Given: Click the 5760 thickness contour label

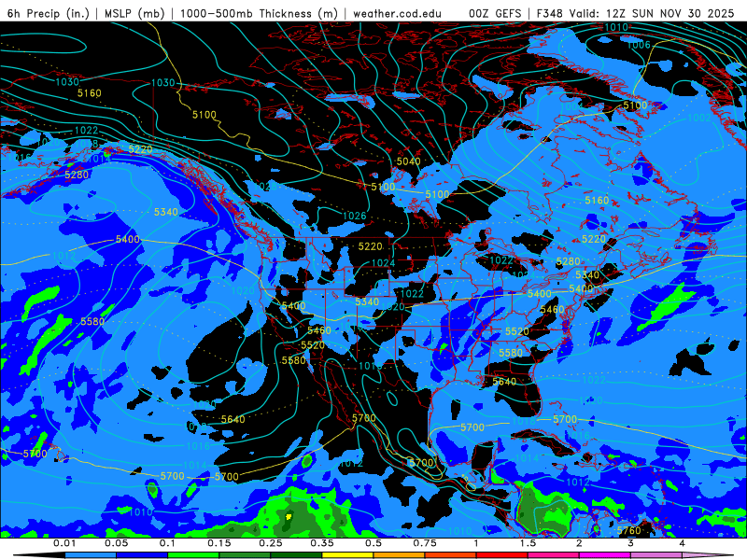Looking at the screenshot, I should pyautogui.click(x=628, y=530).
